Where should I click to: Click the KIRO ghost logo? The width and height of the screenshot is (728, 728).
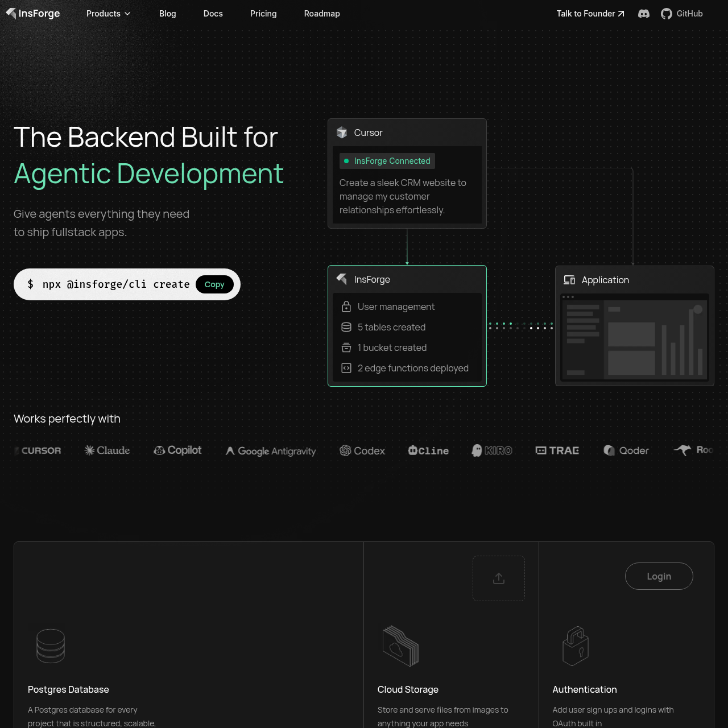(x=492, y=450)
